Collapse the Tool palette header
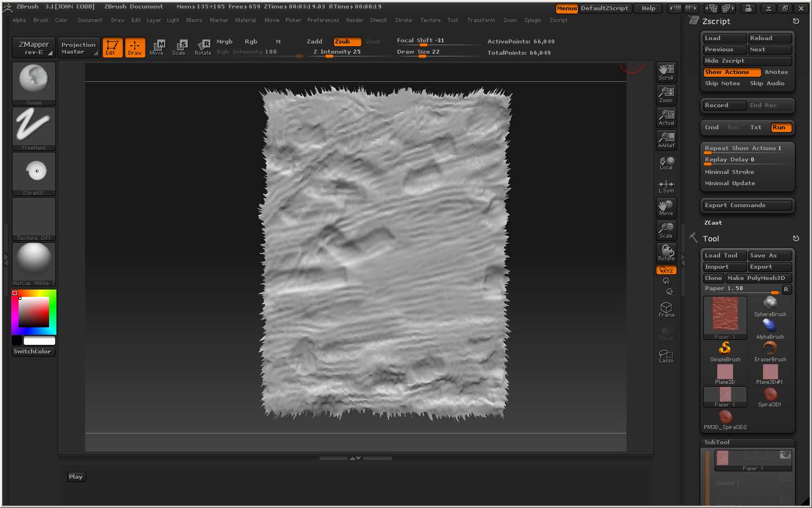The width and height of the screenshot is (812, 508). point(710,239)
